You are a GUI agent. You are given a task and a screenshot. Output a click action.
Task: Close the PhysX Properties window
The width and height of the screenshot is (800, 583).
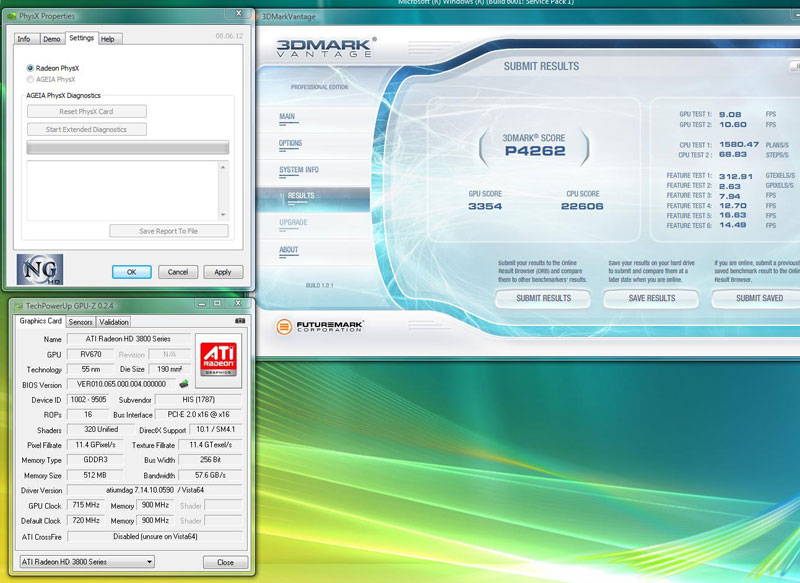239,13
